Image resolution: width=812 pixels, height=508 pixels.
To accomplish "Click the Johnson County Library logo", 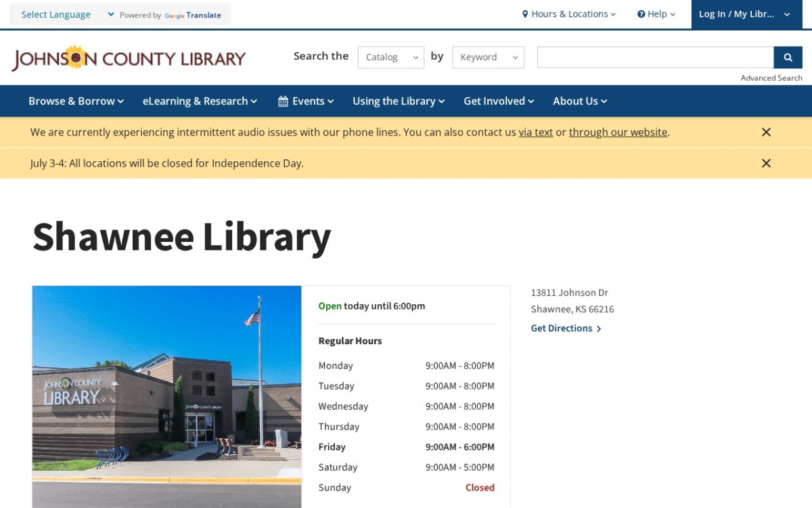I will pos(129,58).
